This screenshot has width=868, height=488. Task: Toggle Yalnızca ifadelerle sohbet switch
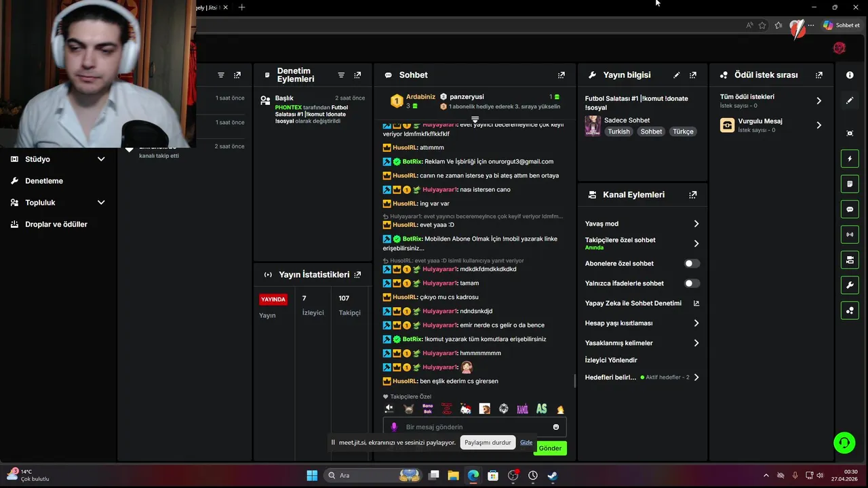692,283
